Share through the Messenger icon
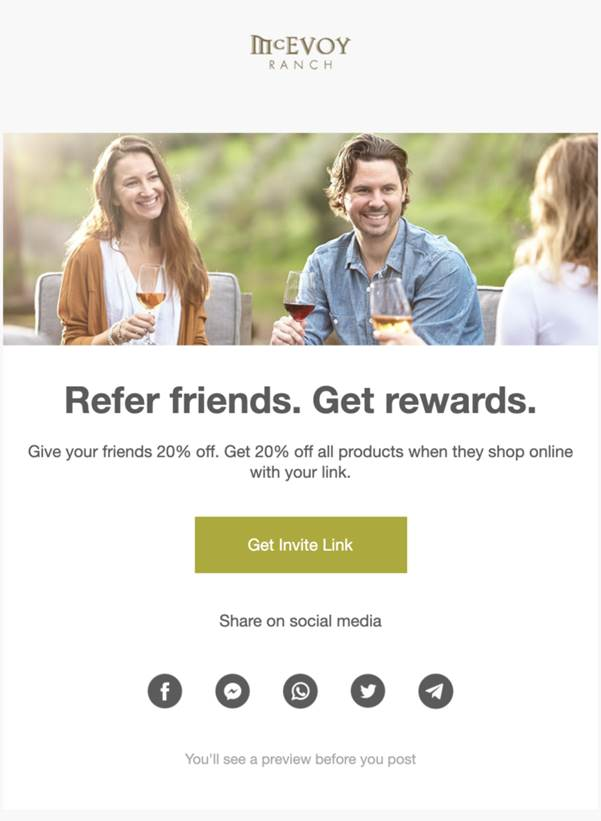Viewport: 601px width, 821px height. [232, 691]
